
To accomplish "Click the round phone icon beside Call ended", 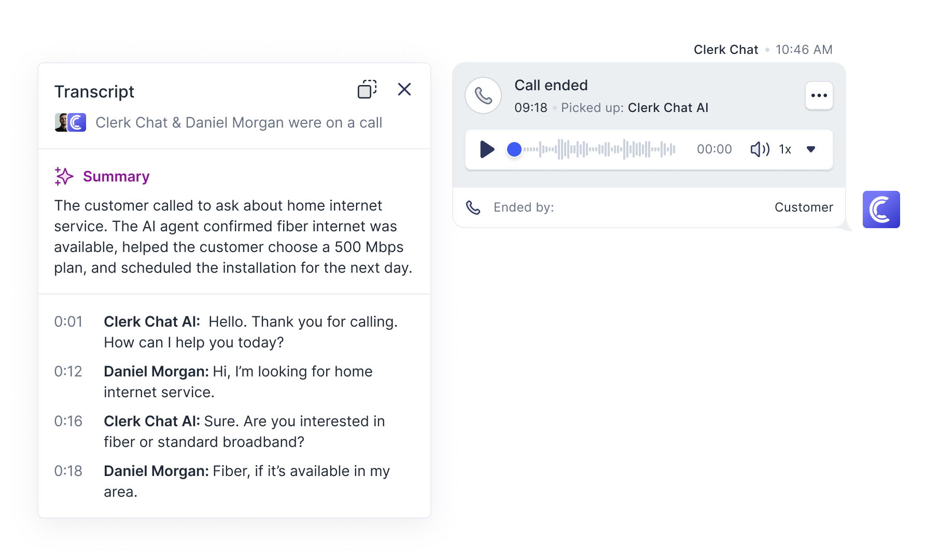I will coord(483,95).
